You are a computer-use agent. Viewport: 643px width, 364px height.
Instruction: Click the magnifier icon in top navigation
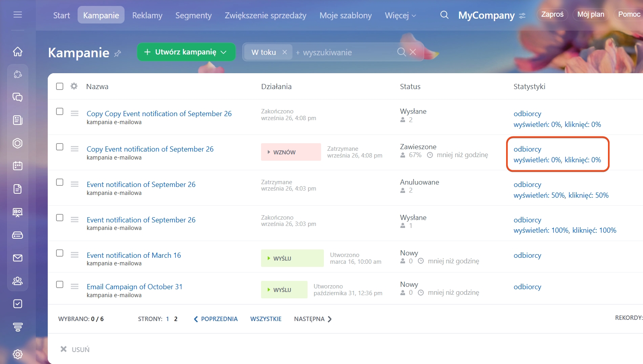point(444,15)
